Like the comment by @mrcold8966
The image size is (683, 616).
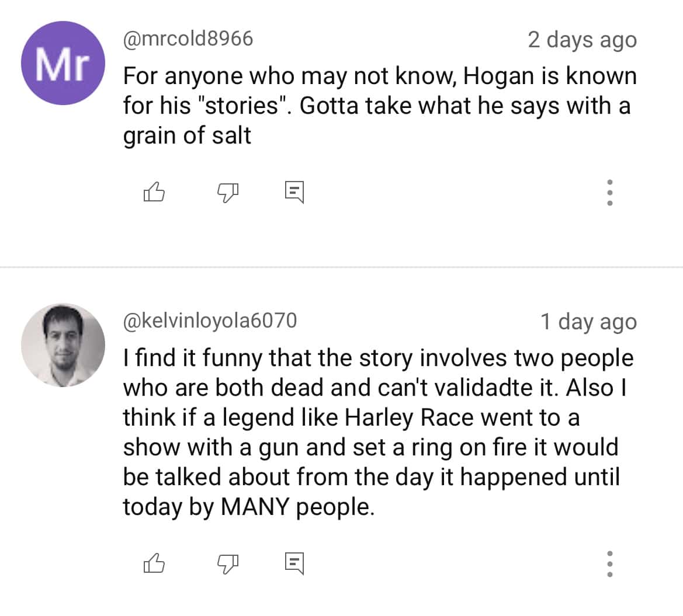153,192
